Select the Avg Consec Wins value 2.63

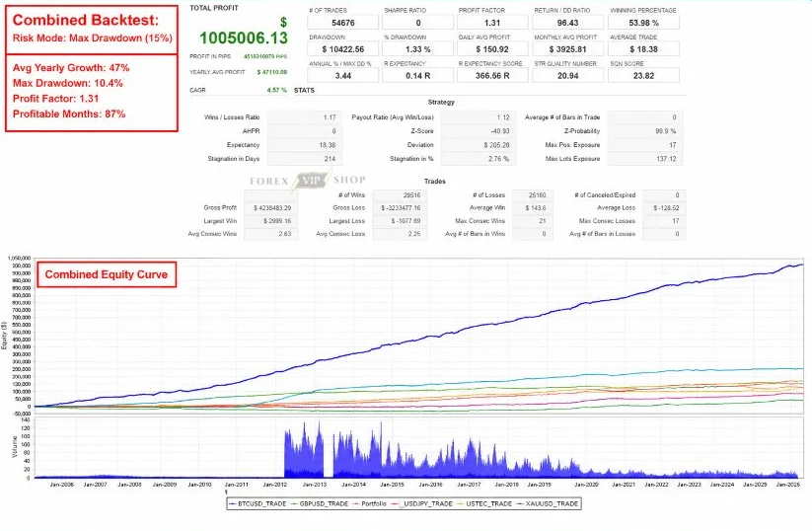[x=271, y=234]
